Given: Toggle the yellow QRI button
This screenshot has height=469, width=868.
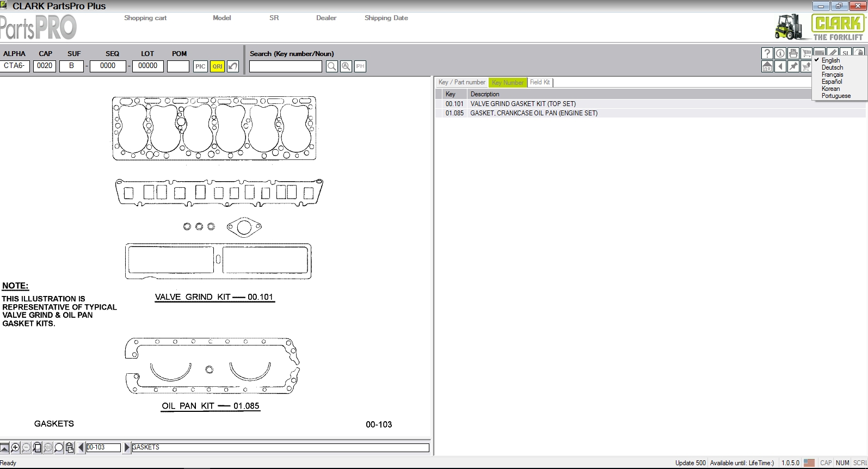Looking at the screenshot, I should [217, 66].
